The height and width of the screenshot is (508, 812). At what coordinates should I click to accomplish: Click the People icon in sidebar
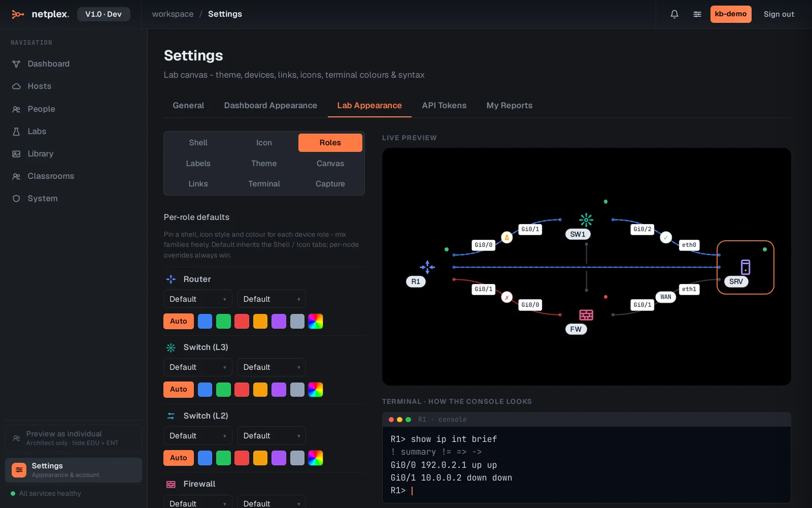16,109
